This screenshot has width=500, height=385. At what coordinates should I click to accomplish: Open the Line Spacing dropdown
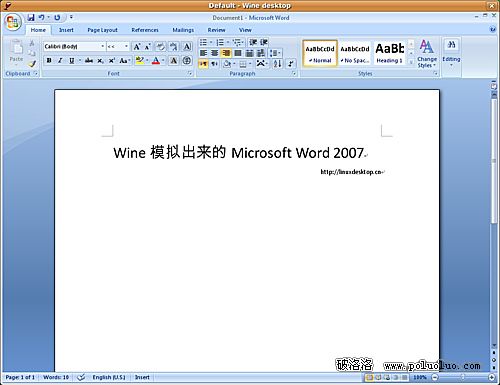coord(275,53)
